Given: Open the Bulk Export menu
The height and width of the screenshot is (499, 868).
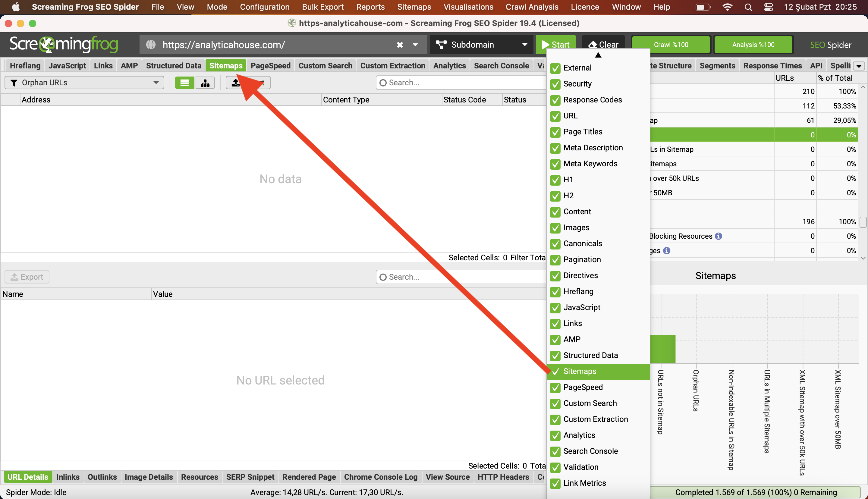Looking at the screenshot, I should (x=322, y=7).
